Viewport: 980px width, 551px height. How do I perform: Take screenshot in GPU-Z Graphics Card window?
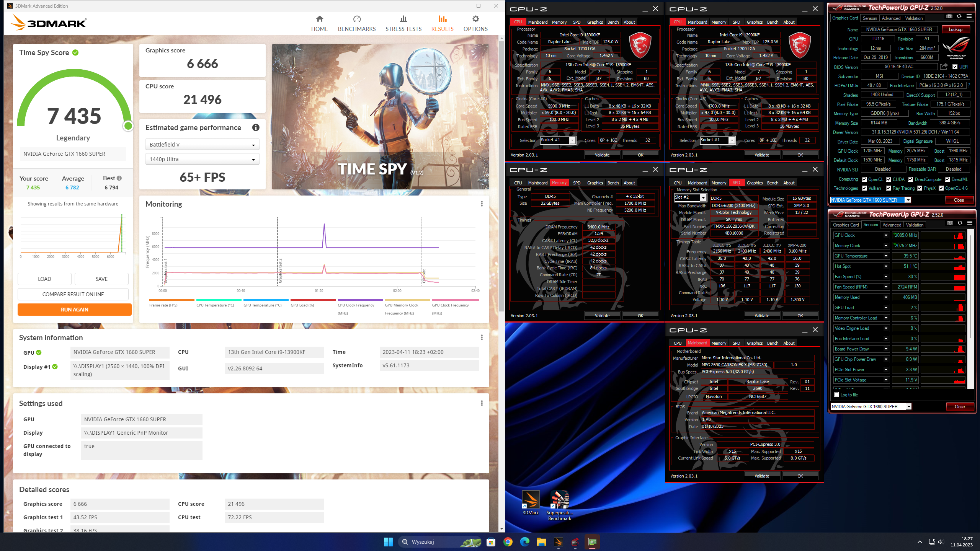949,16
